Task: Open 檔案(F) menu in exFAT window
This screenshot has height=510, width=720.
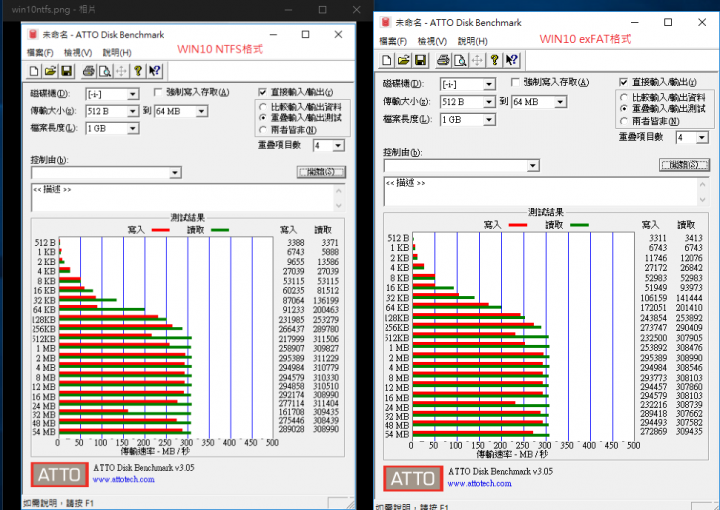Action: (x=393, y=41)
